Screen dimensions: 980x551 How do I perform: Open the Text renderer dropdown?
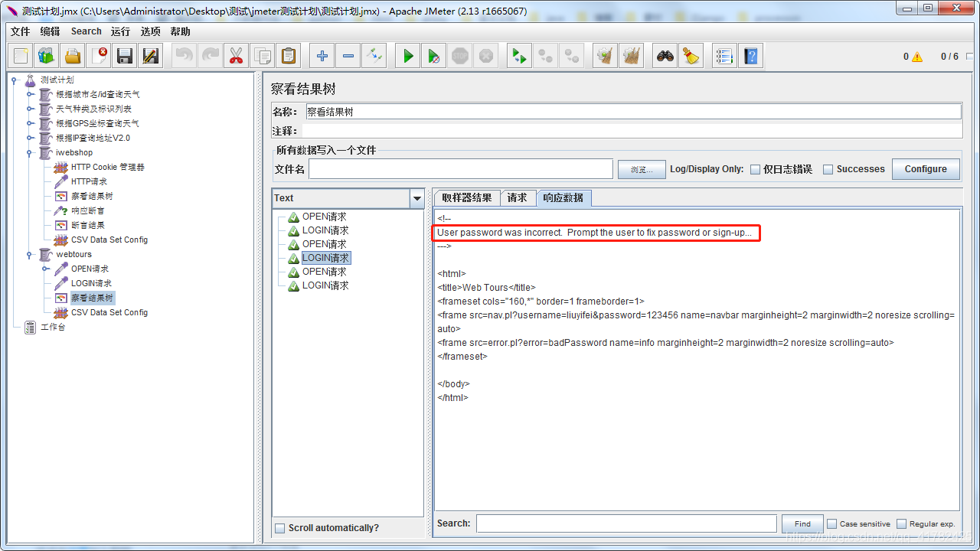coord(417,198)
